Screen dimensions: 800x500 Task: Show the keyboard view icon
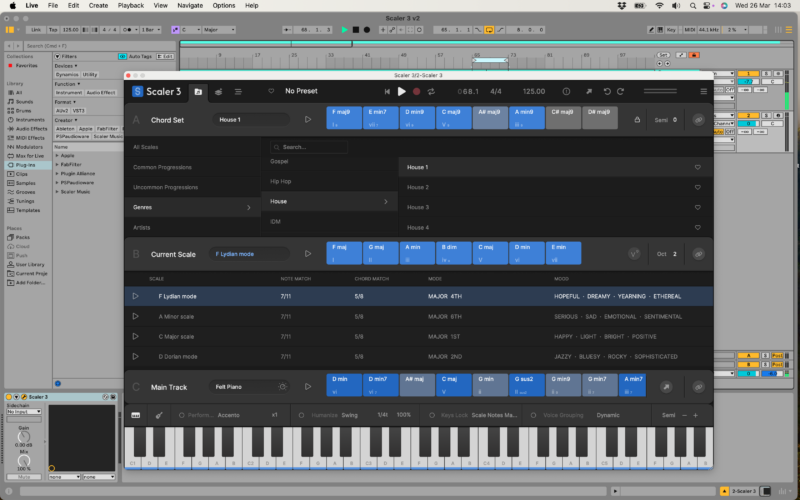click(136, 415)
